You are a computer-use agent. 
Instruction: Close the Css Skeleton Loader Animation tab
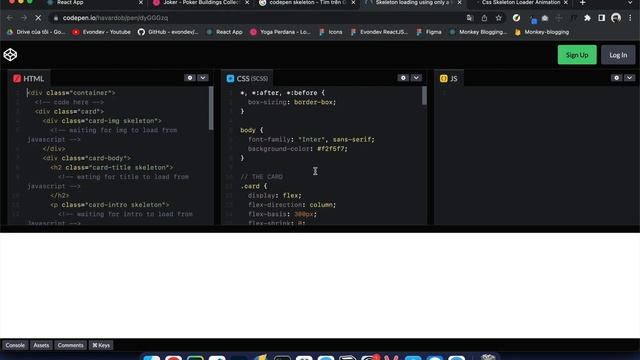coord(566,2)
